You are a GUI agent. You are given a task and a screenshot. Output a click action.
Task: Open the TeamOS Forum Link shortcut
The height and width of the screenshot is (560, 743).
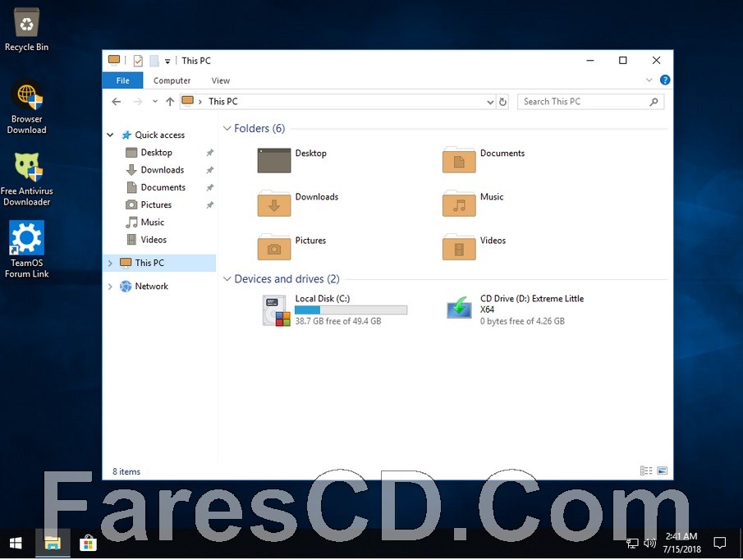click(x=26, y=250)
